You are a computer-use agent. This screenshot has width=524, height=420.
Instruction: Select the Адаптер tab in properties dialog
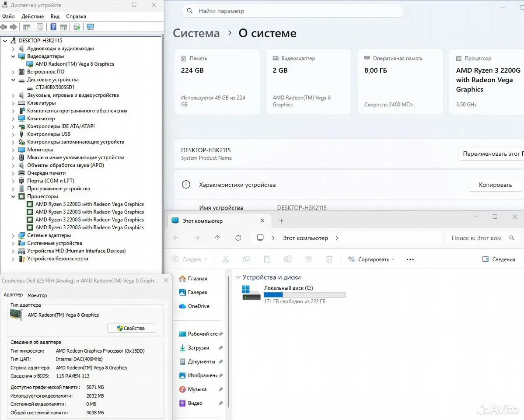pos(13,294)
